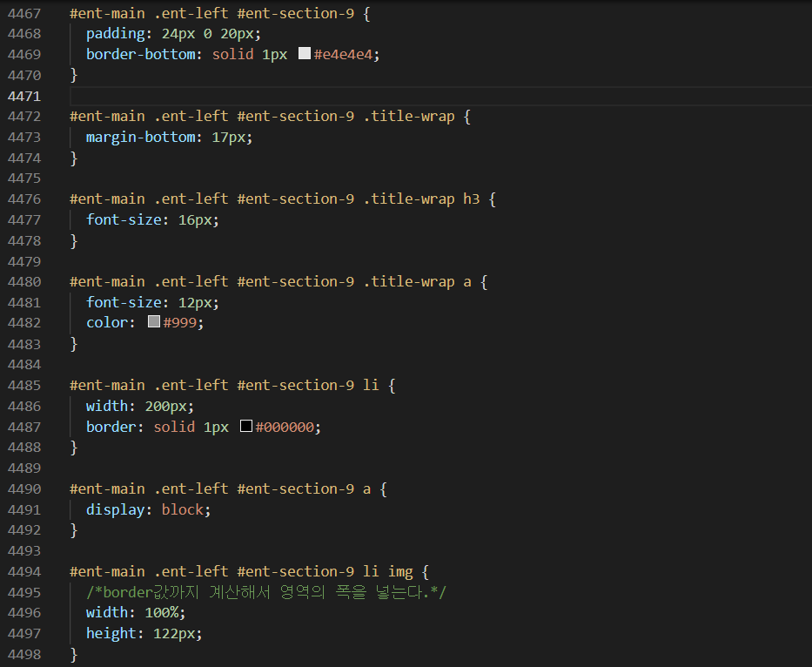Click the 'margin-bottom' property name

click(x=141, y=138)
